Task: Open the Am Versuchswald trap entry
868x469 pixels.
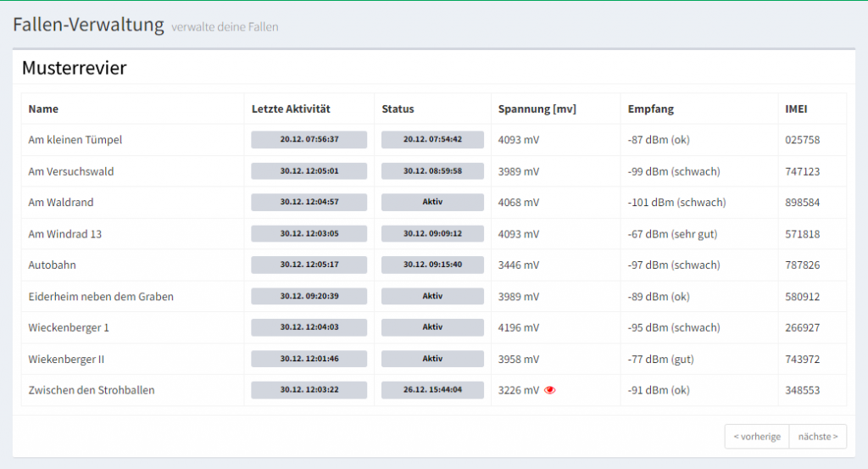Action: click(71, 171)
